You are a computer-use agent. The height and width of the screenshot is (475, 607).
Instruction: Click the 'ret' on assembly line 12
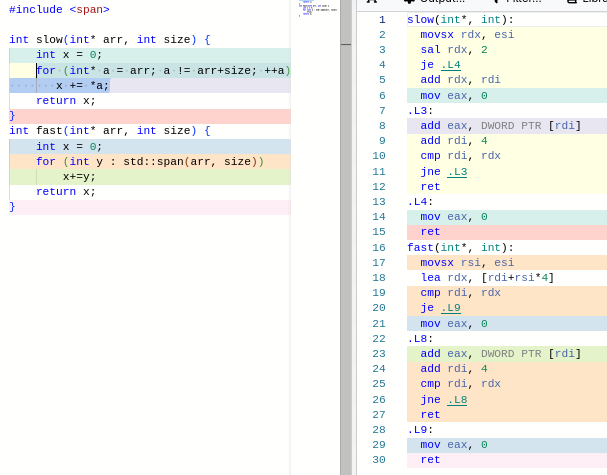[430, 187]
